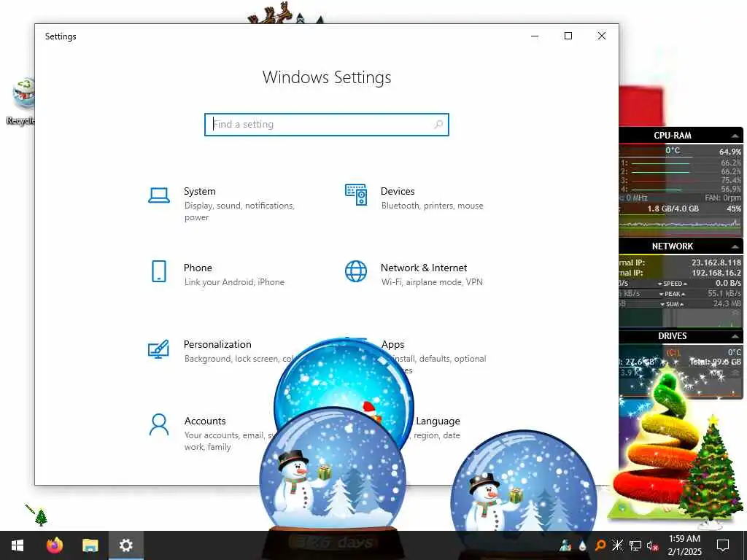Open the Accounts category title
Viewport: 747px width, 560px height.
205,421
